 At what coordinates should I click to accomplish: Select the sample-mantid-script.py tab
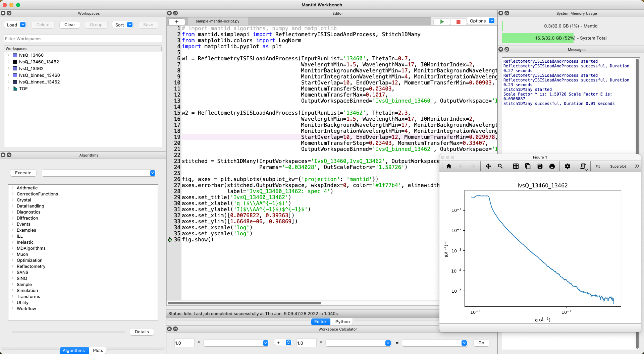click(218, 21)
